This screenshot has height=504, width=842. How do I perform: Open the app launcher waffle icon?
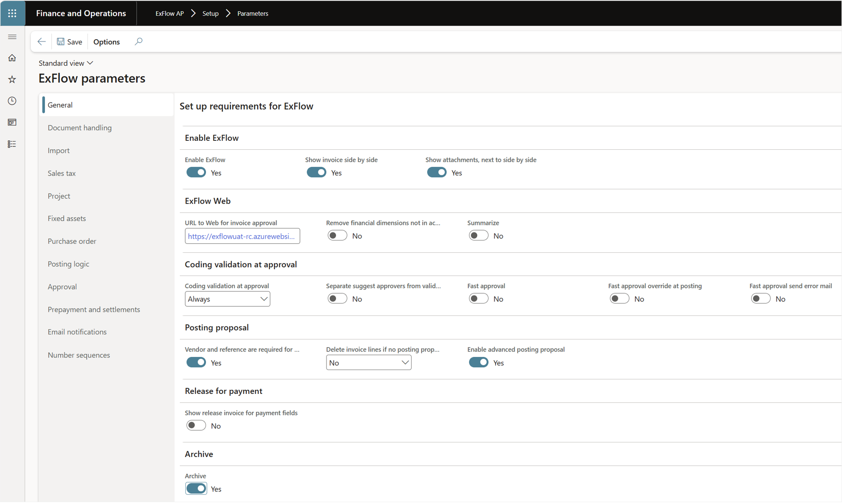[x=12, y=13]
